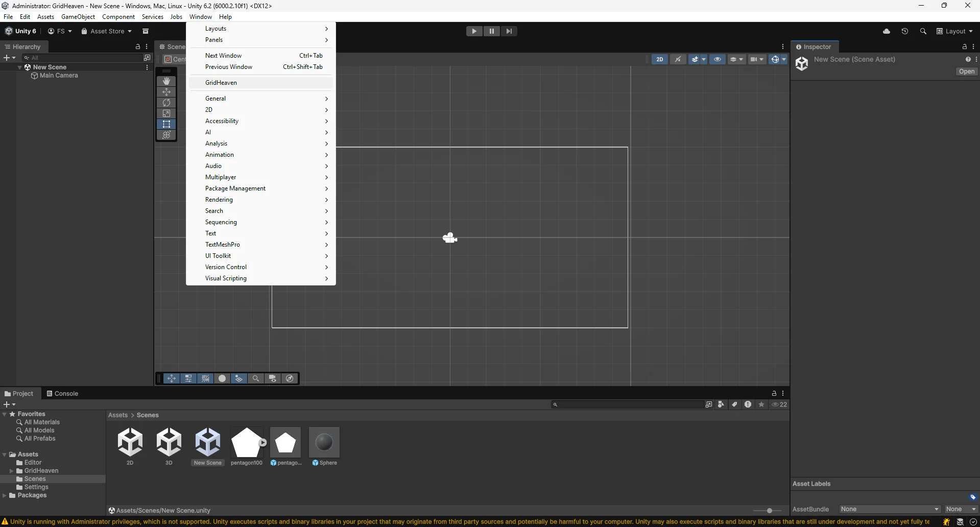Image resolution: width=980 pixels, height=527 pixels.
Task: Open the Hierarchy search in window icon
Action: coord(147,58)
